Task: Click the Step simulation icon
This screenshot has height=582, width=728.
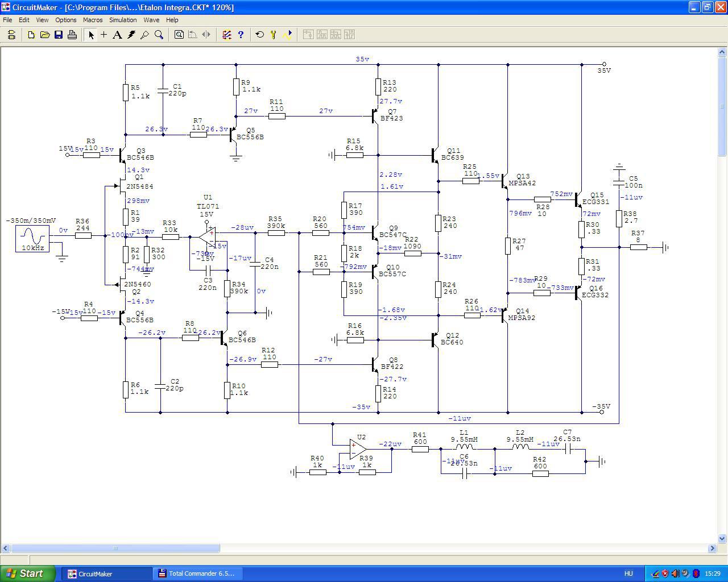Action: pyautogui.click(x=274, y=35)
